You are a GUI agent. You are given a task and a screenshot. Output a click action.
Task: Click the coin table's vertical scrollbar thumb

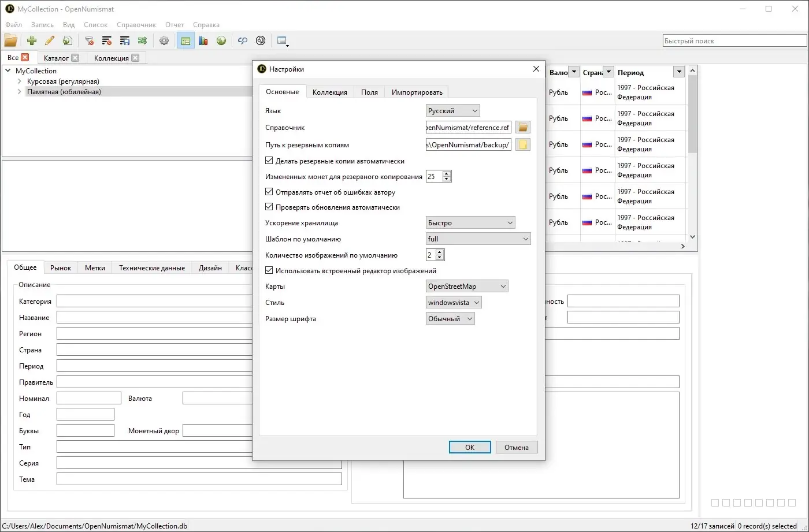(x=692, y=114)
